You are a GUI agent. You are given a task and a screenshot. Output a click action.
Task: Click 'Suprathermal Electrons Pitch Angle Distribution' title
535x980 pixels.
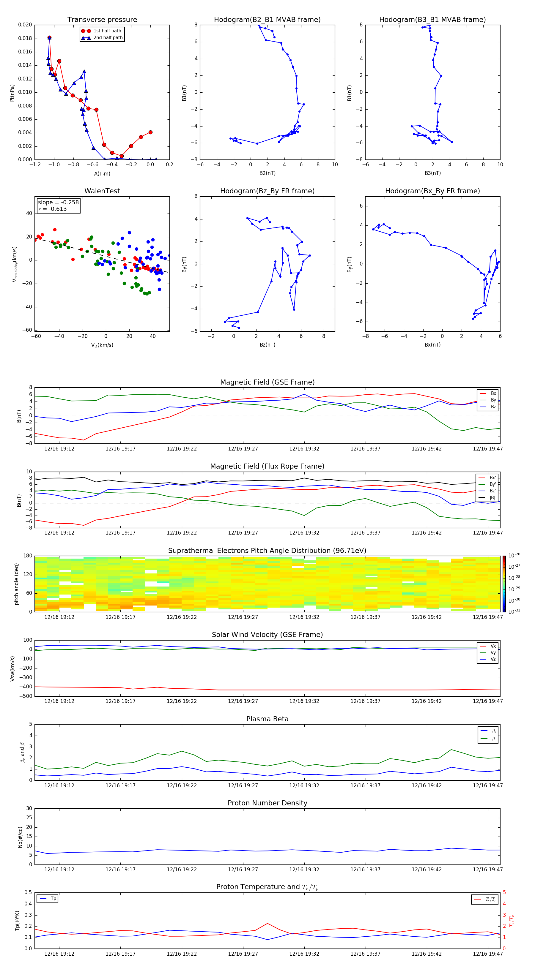[267, 551]
